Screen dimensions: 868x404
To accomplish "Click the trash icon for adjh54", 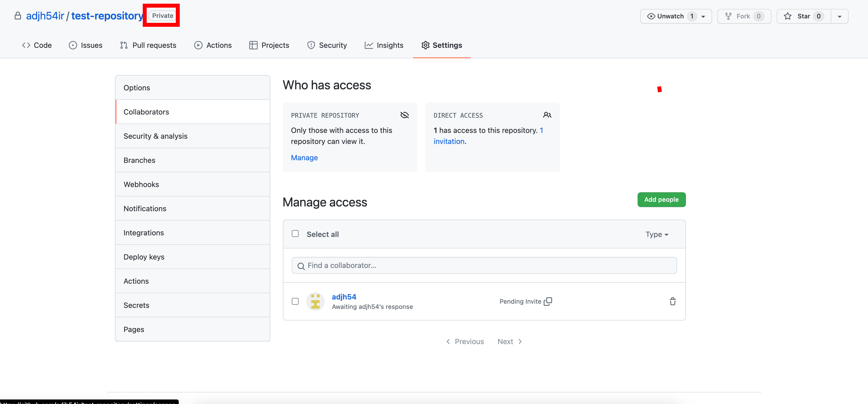I will (x=673, y=301).
